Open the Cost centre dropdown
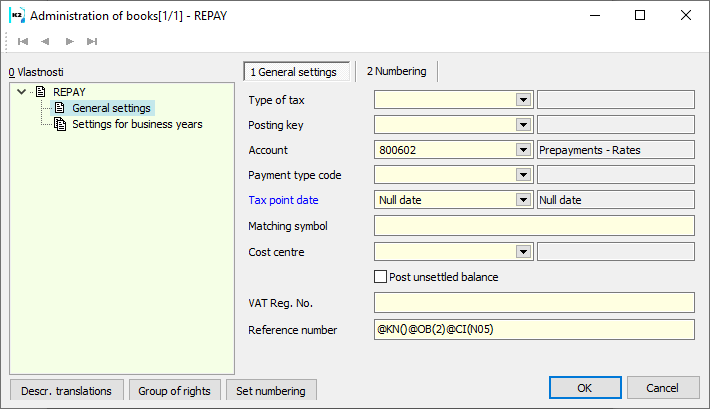The width and height of the screenshot is (710, 409). click(x=523, y=252)
